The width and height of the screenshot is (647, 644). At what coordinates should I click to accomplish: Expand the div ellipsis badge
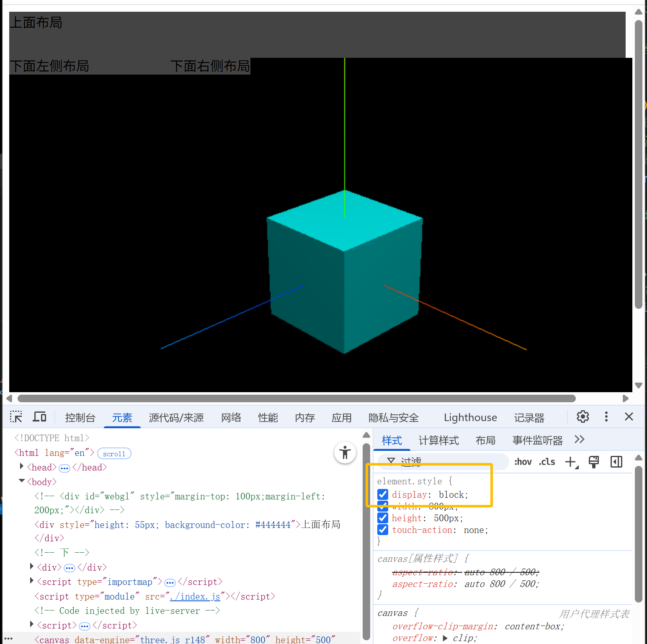click(70, 568)
